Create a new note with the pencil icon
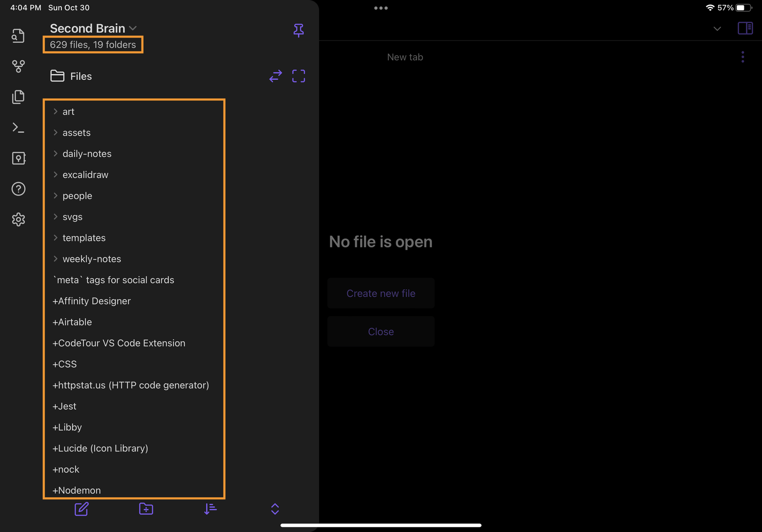Viewport: 762px width, 532px height. click(81, 509)
